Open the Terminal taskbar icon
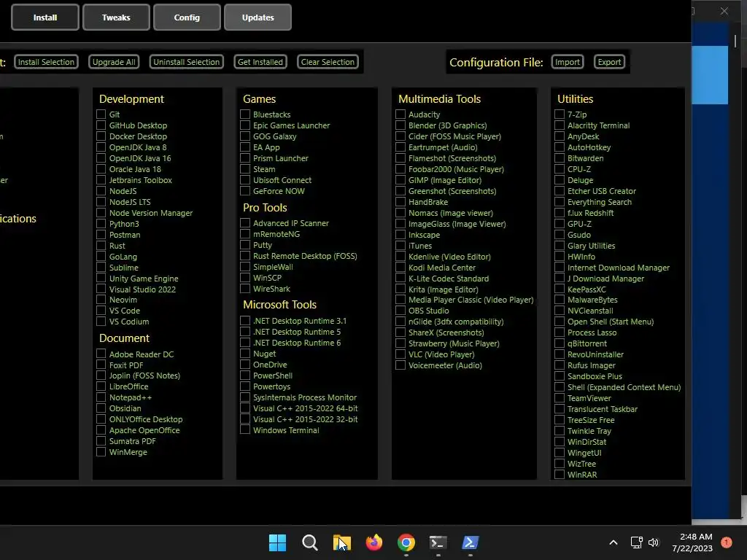Screen dimensions: 747x560 pyautogui.click(x=438, y=542)
